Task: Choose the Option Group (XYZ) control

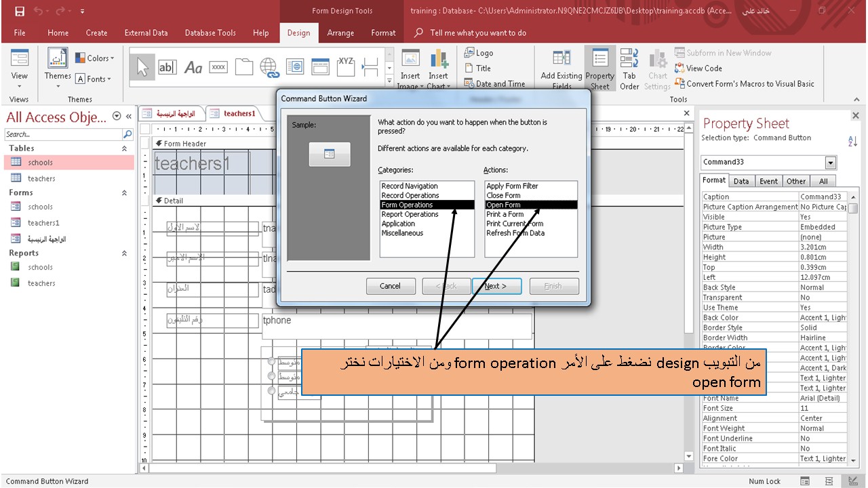Action: 346,66
